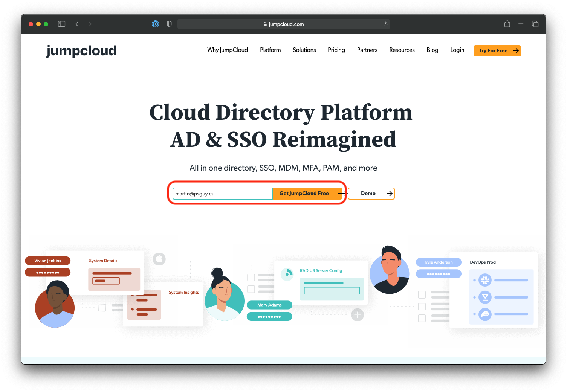Click the Get JumpCloud Free button
Image resolution: width=567 pixels, height=392 pixels.
pos(307,194)
